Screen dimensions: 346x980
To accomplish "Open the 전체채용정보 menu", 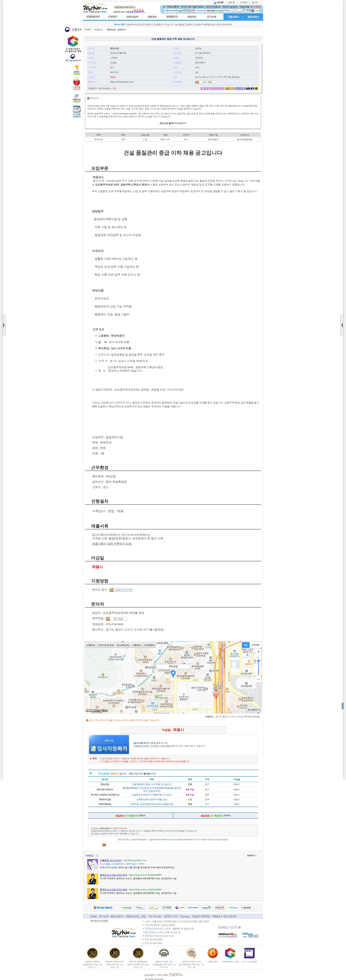I will coord(93,17).
